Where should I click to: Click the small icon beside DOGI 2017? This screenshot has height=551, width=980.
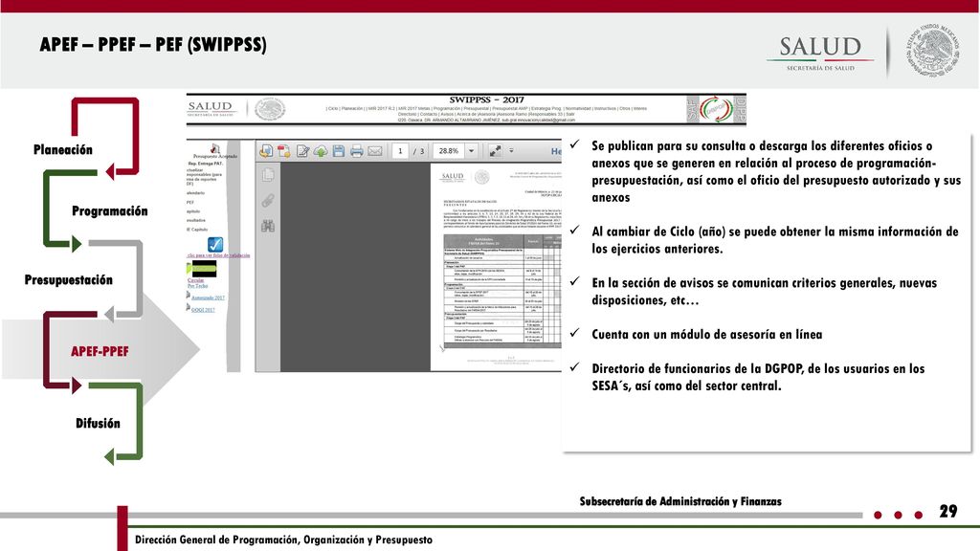point(189,307)
